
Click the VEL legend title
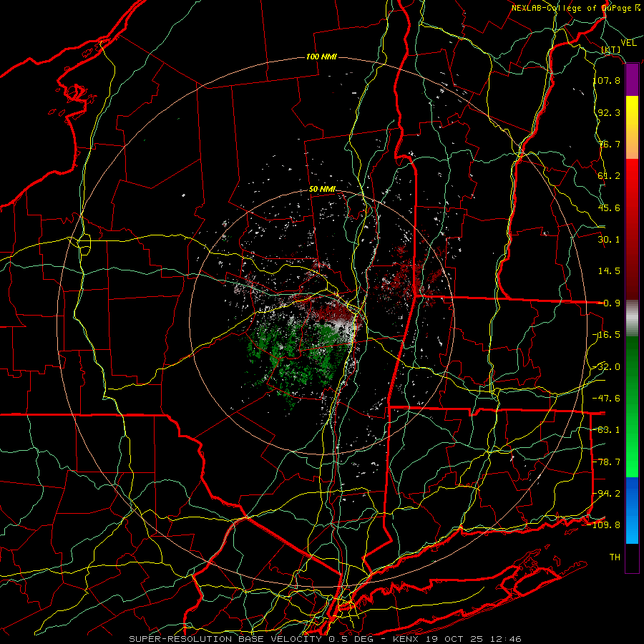(628, 43)
